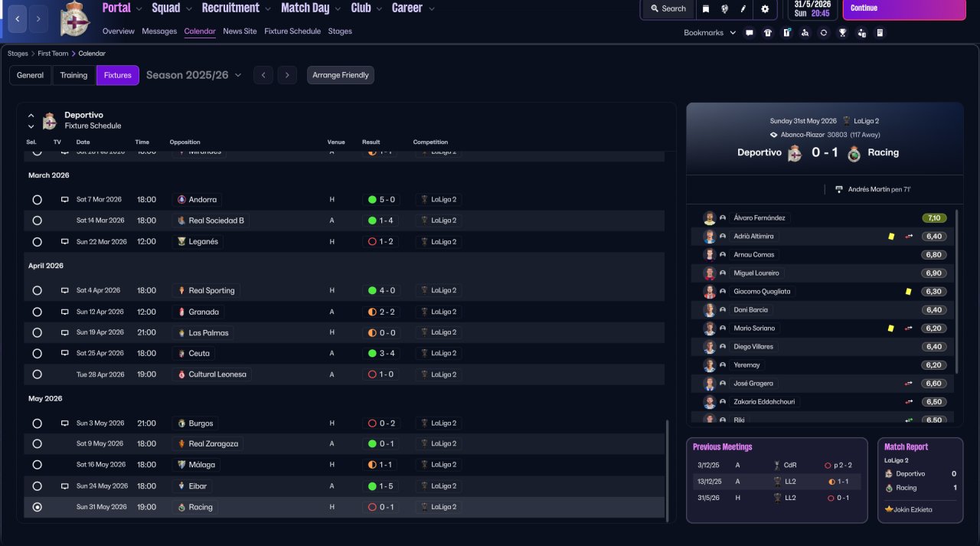Click the star icon beside Jokin Ezkieta

pyautogui.click(x=889, y=509)
